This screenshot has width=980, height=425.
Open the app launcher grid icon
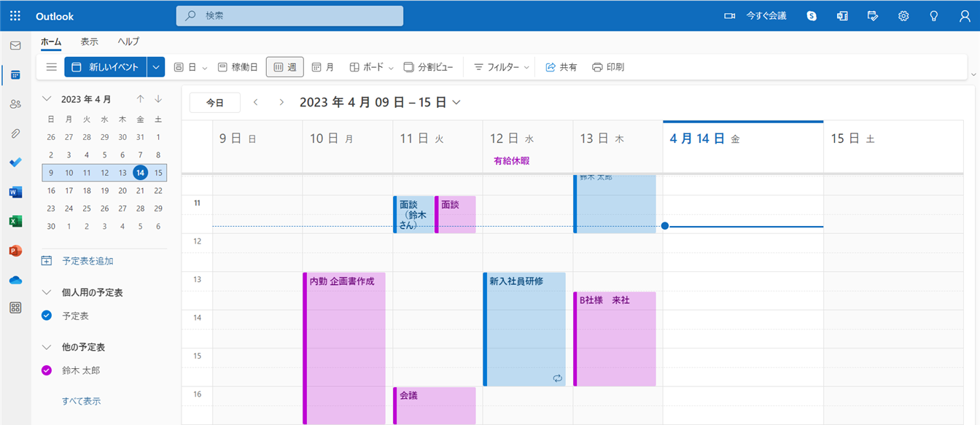pyautogui.click(x=15, y=16)
